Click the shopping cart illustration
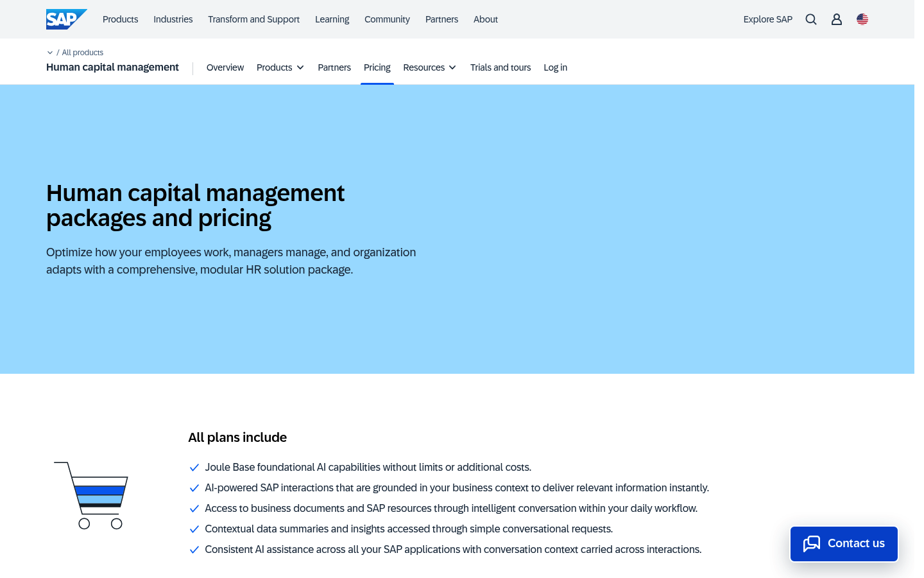The width and height of the screenshot is (924, 578). pos(91,495)
